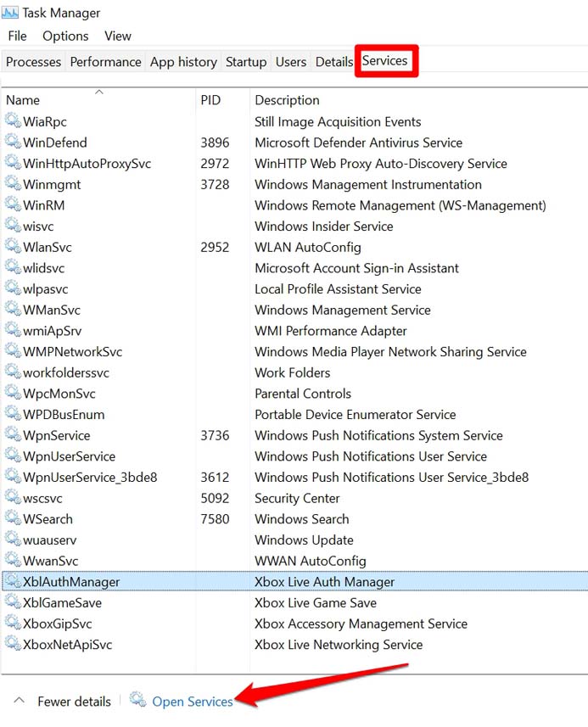The width and height of the screenshot is (588, 727).
Task: Click Still Image Acquisition Events description
Action: coord(338,121)
